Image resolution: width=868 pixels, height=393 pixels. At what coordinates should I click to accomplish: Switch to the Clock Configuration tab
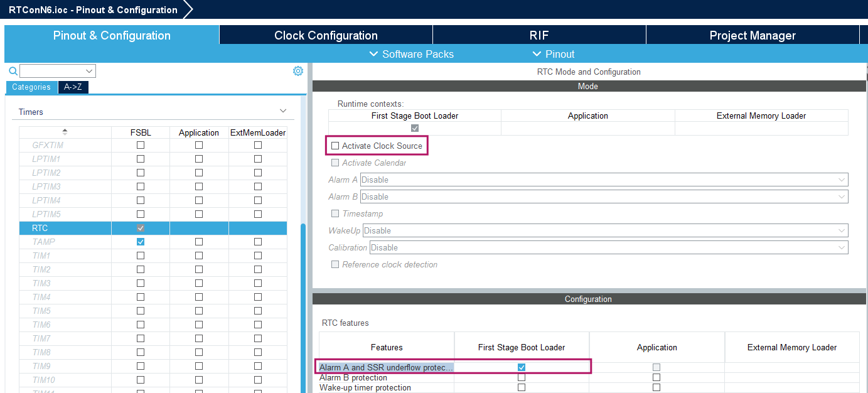pyautogui.click(x=325, y=35)
